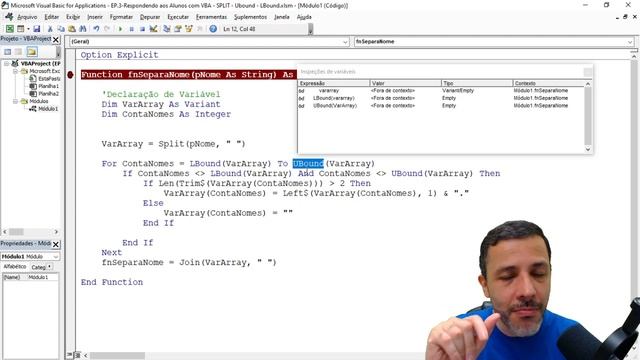Image resolution: width=640 pixels, height=360 pixels.
Task: Open the Exibir menu
Action: coord(73,17)
